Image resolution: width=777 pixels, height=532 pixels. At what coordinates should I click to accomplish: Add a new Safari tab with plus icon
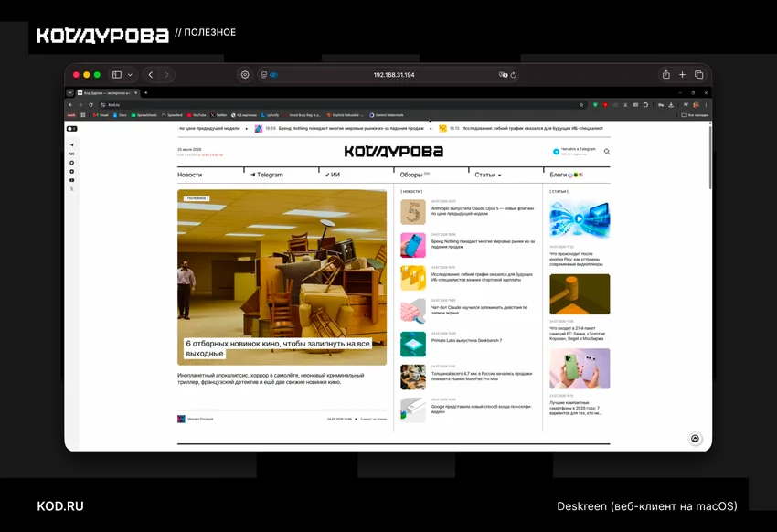682,74
